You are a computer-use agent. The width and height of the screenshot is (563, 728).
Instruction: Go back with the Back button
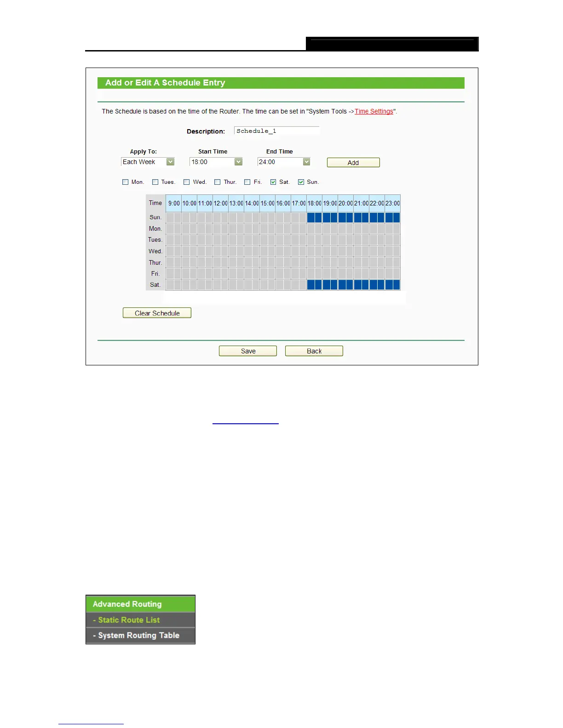314,351
